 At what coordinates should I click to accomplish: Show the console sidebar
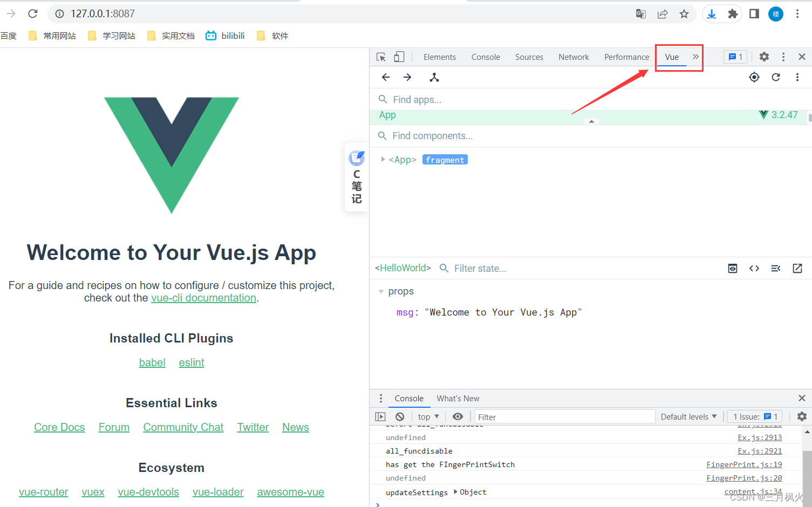(380, 416)
